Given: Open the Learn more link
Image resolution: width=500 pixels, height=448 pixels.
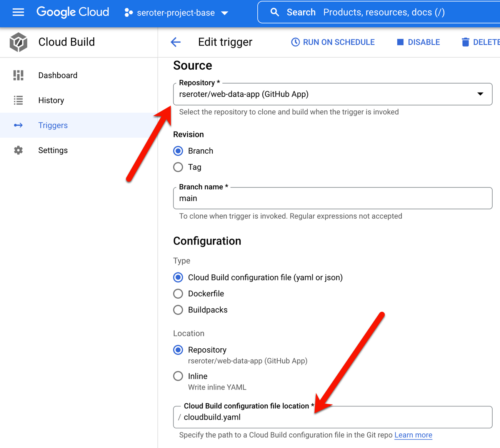Looking at the screenshot, I should (x=413, y=435).
